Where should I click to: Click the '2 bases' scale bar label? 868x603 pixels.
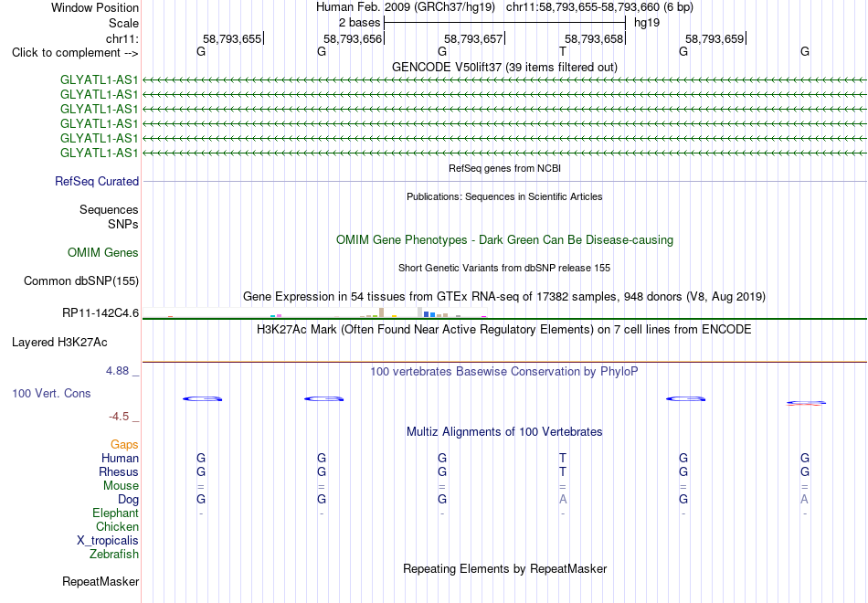point(360,23)
